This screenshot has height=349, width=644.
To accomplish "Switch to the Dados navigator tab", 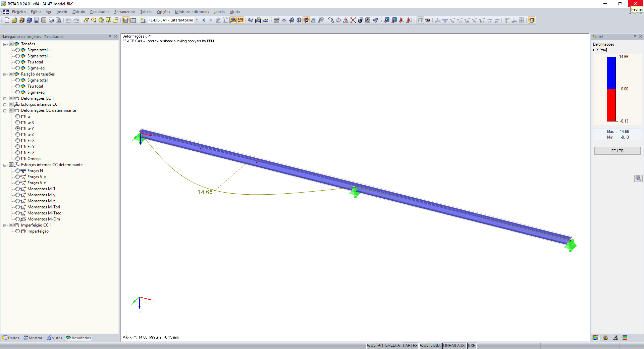I will click(11, 338).
